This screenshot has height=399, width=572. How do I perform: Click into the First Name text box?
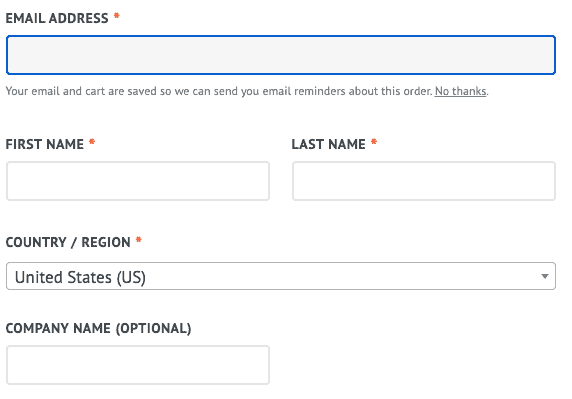[138, 181]
